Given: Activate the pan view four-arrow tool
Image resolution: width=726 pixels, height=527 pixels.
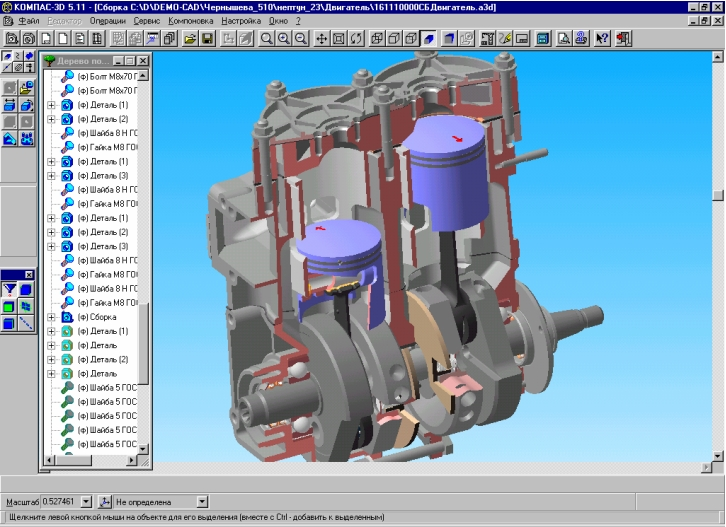Looking at the screenshot, I should (x=321, y=38).
